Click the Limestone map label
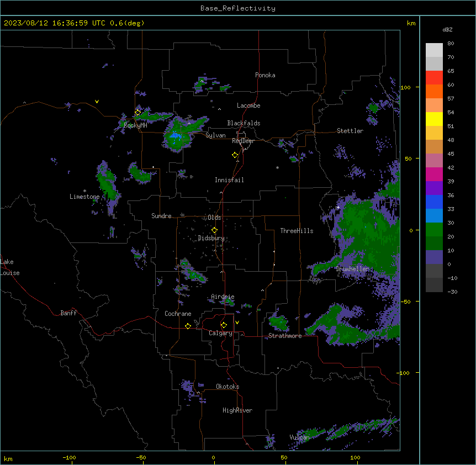 (x=84, y=197)
